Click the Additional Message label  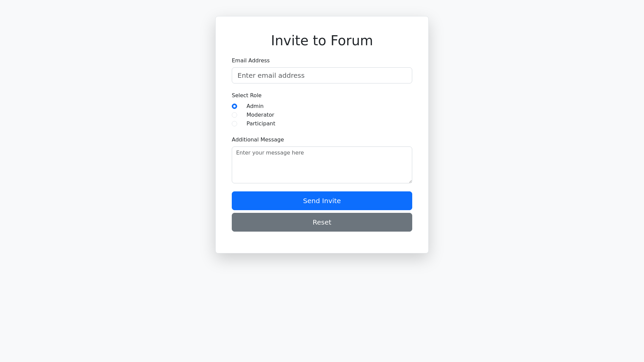tap(258, 140)
